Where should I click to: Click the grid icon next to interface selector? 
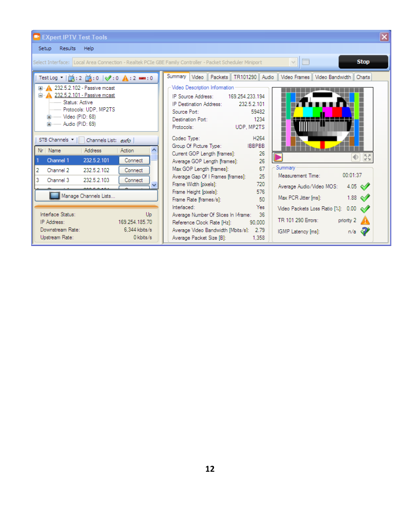(x=306, y=62)
